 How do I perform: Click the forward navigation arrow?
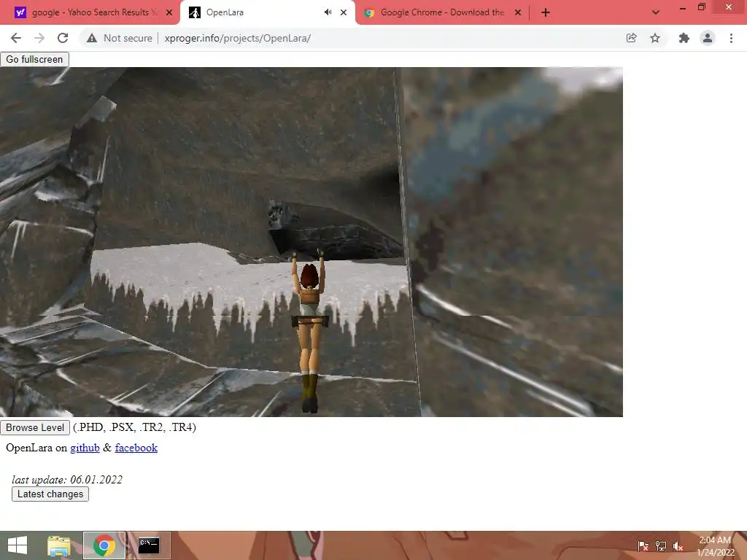pos(39,38)
